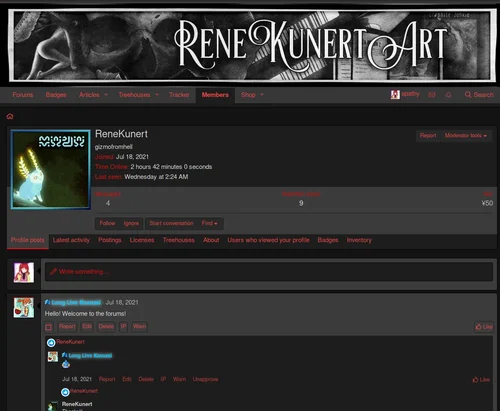Switch to the Latest activity tab

[x=71, y=240]
